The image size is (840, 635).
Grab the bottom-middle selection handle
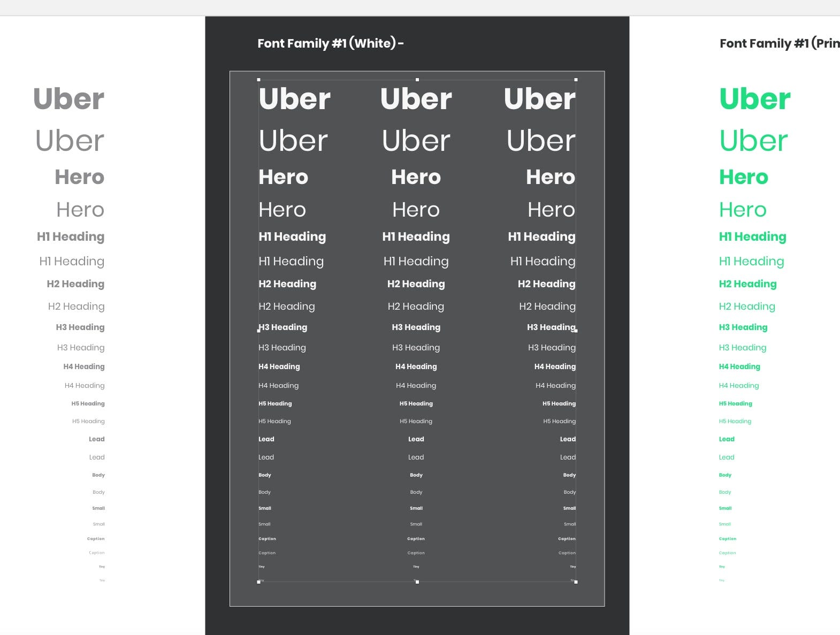417,582
